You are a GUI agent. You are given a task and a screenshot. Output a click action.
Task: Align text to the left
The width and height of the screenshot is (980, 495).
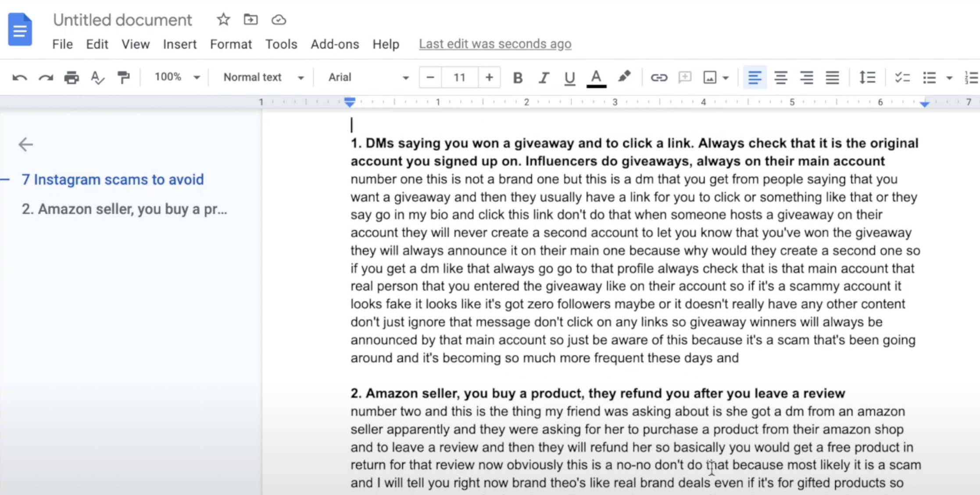click(755, 78)
